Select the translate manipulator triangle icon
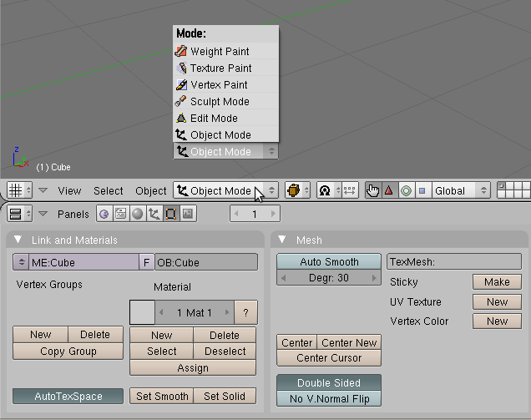 (x=388, y=190)
